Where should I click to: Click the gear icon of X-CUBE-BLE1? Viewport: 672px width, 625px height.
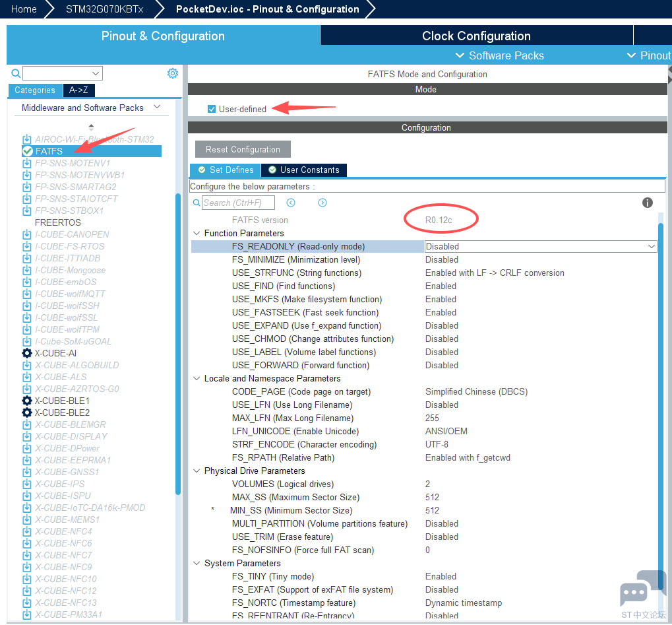27,401
